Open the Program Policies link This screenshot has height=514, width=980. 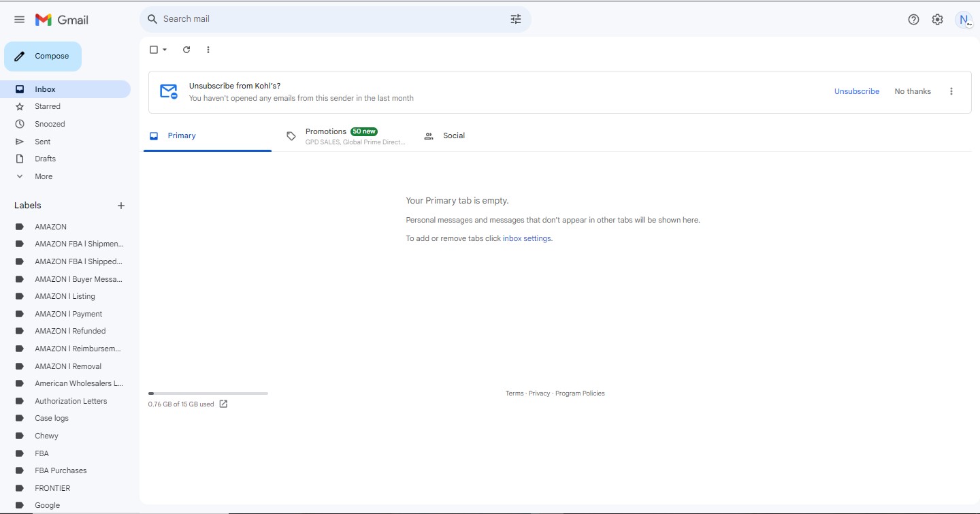tap(580, 393)
